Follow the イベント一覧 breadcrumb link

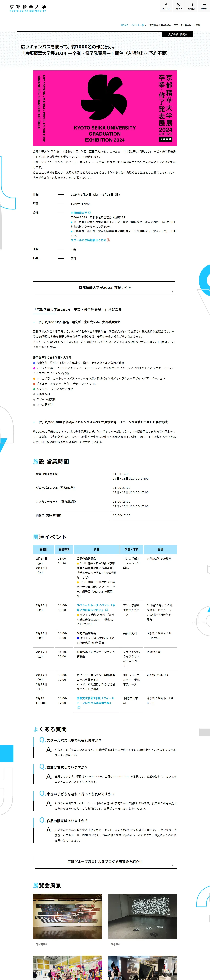[x=138, y=25]
